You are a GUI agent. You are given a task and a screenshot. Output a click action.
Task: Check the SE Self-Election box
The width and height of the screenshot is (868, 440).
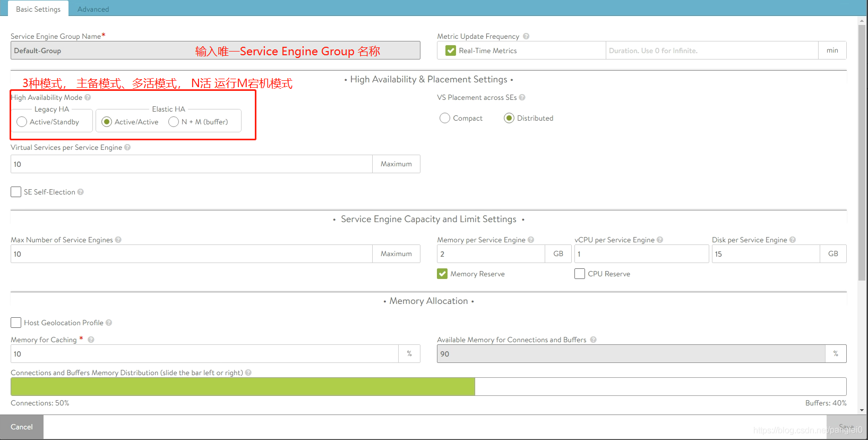click(x=16, y=192)
